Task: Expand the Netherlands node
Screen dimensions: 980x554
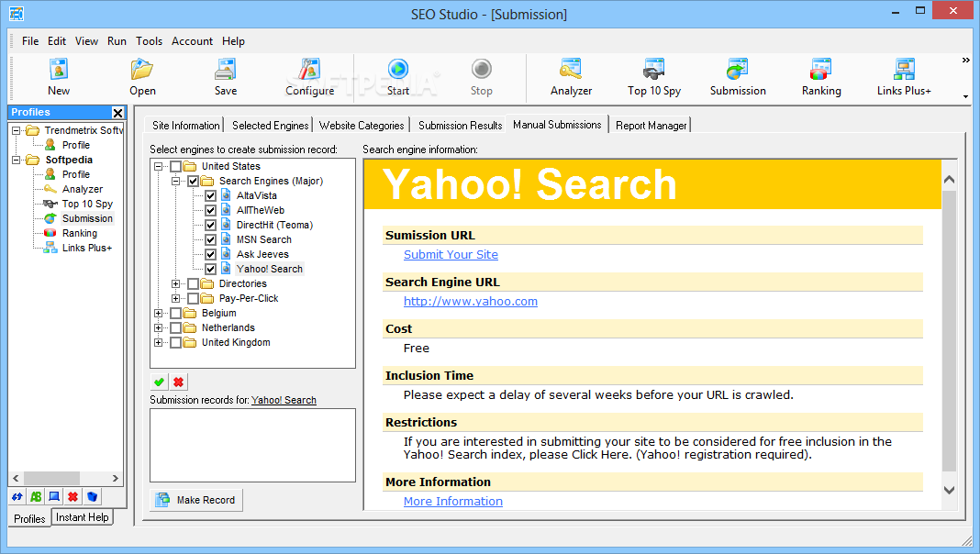Action: click(x=158, y=327)
